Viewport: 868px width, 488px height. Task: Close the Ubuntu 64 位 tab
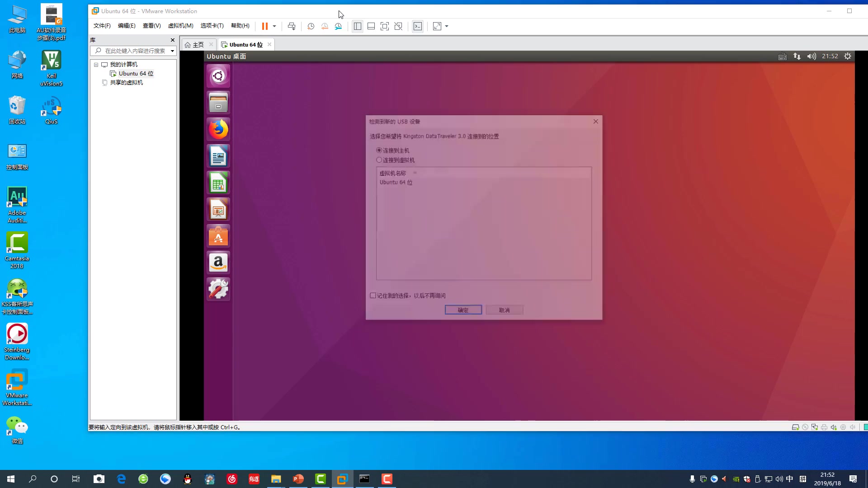pyautogui.click(x=269, y=44)
